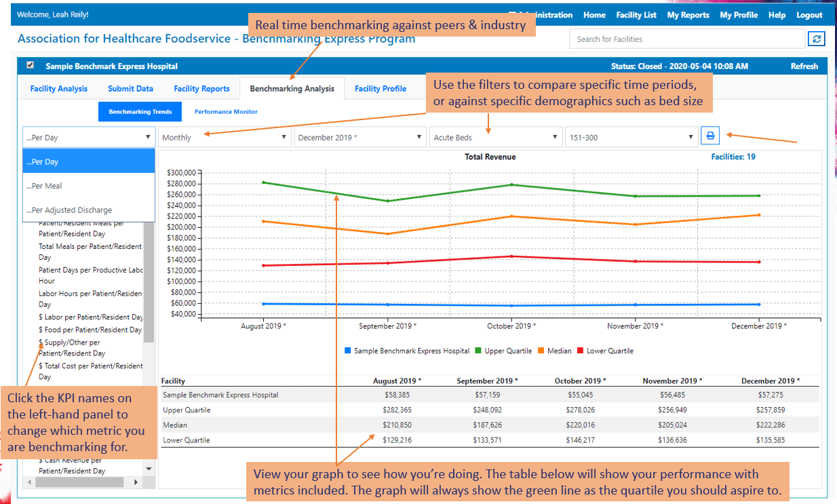Toggle the red Lower Quartile legend marker

click(580, 351)
